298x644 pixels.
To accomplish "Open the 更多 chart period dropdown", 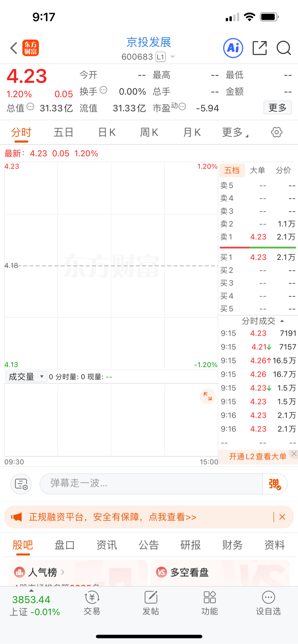I will tap(235, 133).
